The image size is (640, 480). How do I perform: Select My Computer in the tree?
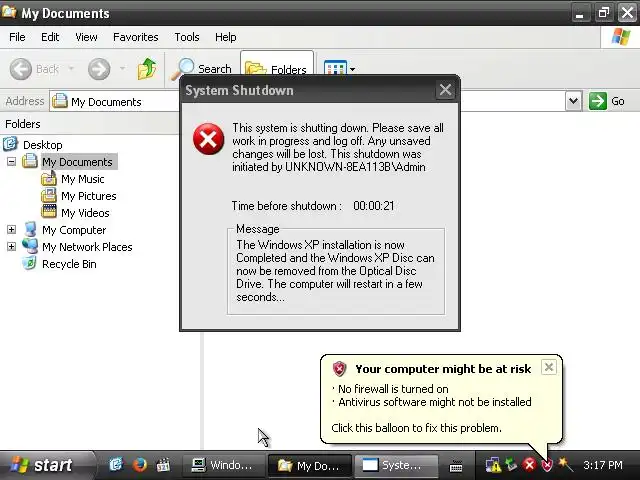pos(74,230)
